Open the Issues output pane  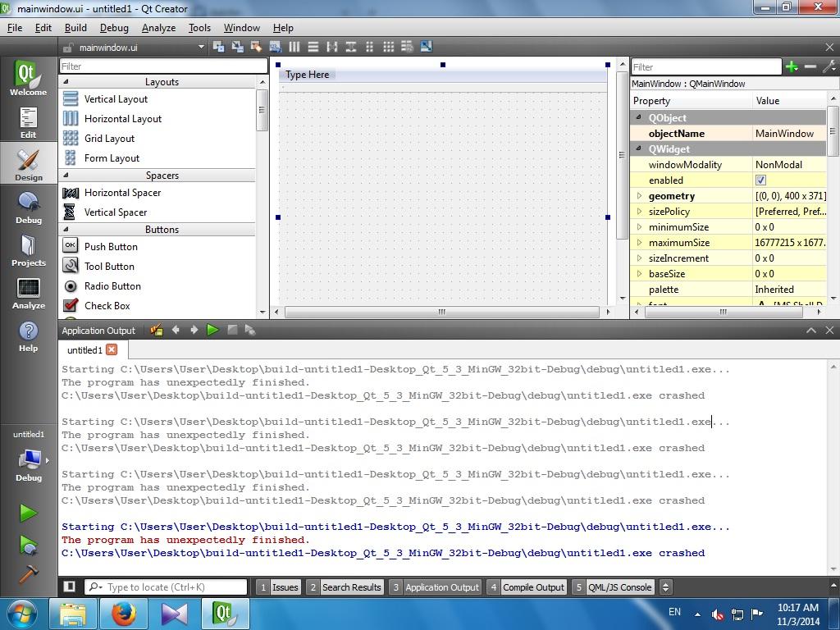(x=279, y=587)
